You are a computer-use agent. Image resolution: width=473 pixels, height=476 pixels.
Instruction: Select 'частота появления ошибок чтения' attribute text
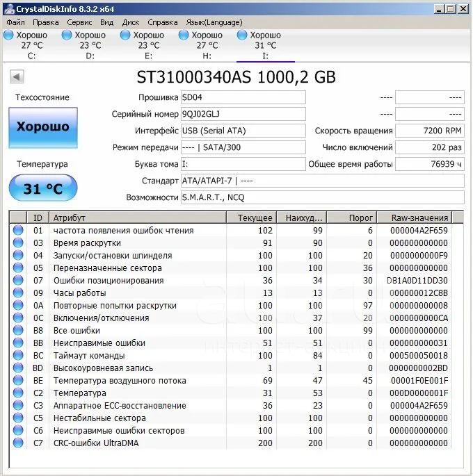pyautogui.click(x=123, y=231)
